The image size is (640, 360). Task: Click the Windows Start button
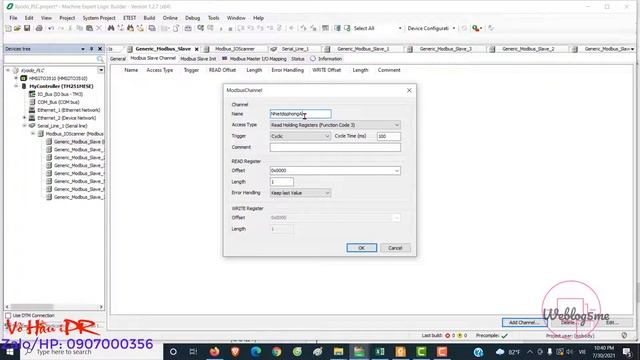(9, 352)
